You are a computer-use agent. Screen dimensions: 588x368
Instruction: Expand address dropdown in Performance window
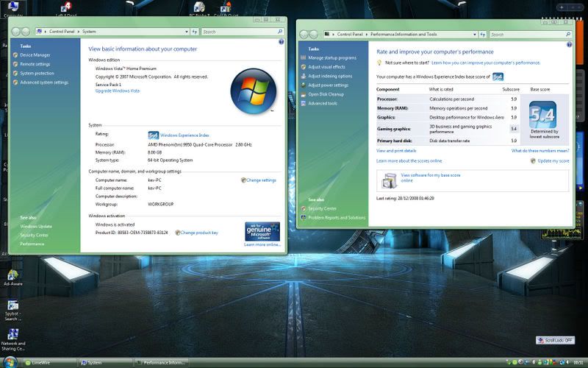point(475,35)
